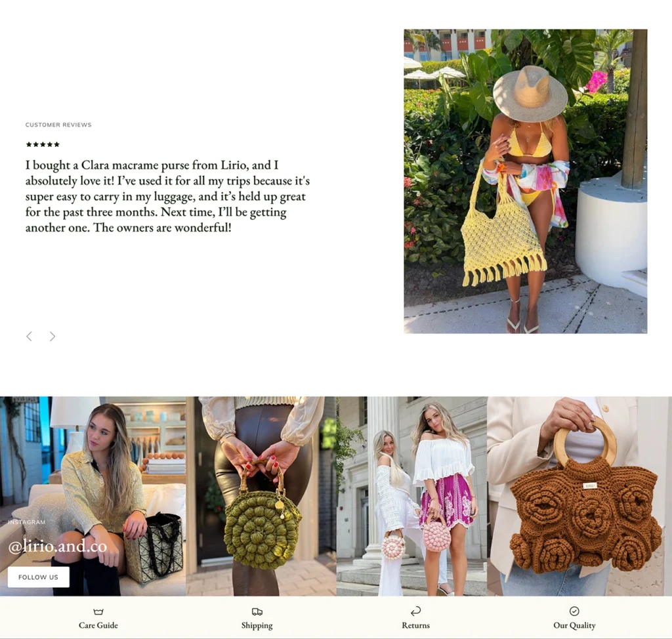
Task: Click the five-star rating
Action: click(x=43, y=144)
